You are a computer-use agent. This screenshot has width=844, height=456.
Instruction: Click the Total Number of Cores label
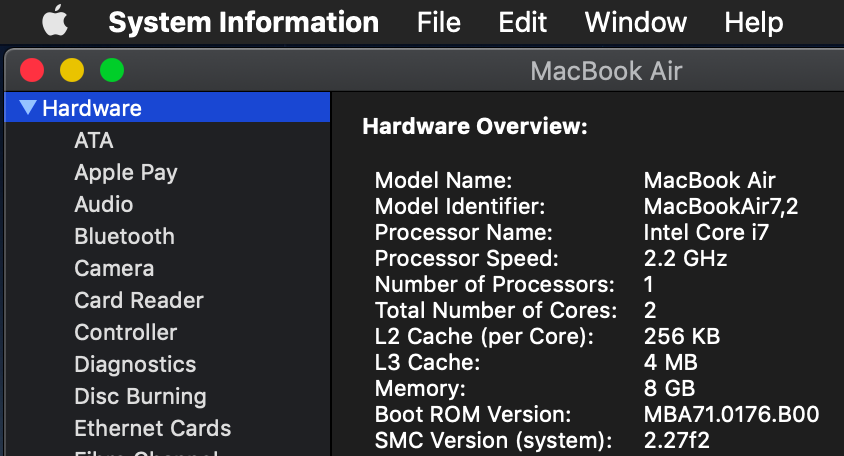496,310
